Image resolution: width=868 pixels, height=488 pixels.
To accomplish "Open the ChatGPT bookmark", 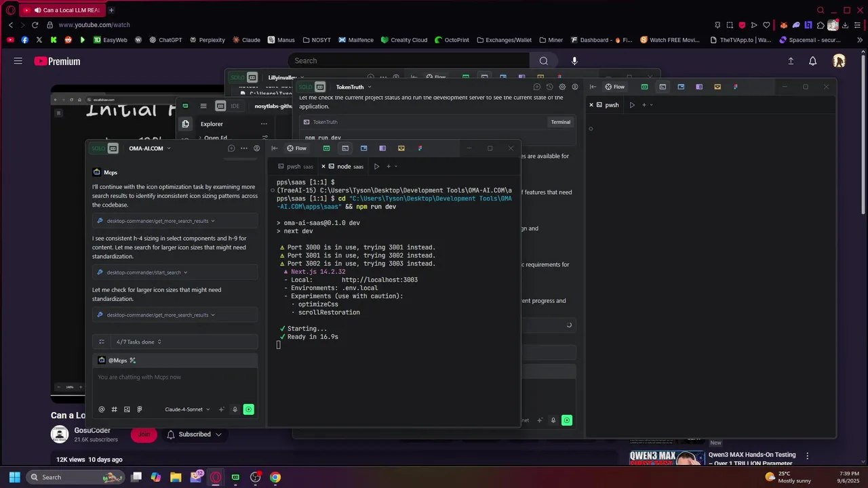I will coord(165,40).
